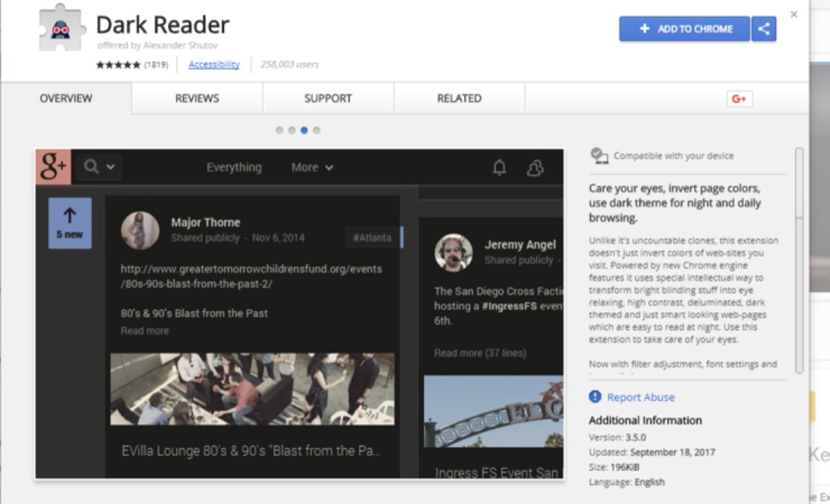Click the Report Abuse exclamation icon
Image resolution: width=830 pixels, height=504 pixels.
pyautogui.click(x=595, y=397)
